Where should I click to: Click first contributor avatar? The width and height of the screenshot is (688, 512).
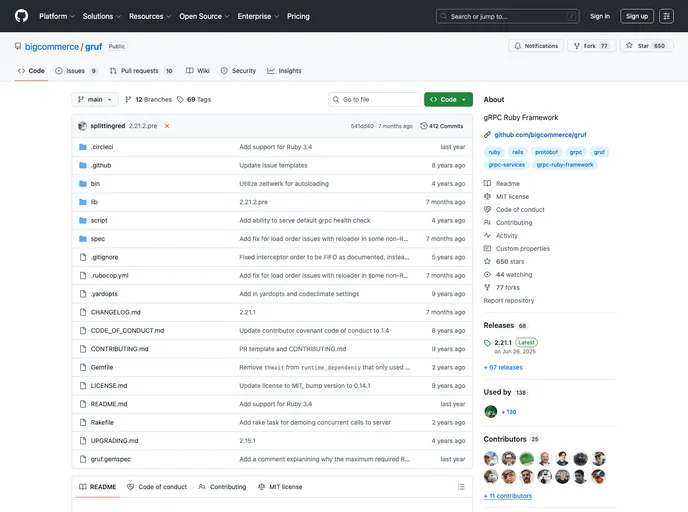pyautogui.click(x=491, y=458)
